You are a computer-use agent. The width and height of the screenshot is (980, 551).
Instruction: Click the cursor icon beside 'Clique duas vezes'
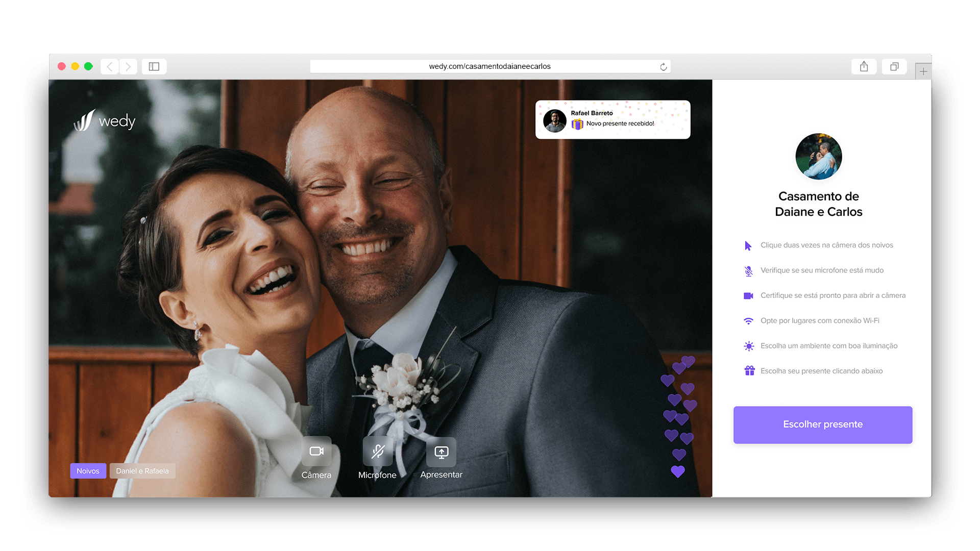pos(748,246)
